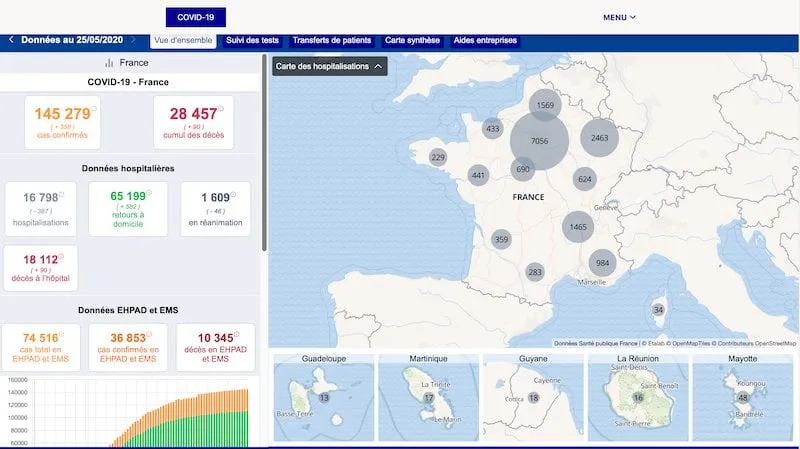The width and height of the screenshot is (800, 449).
Task: Click info icon beside 1 609 en réanimation
Action: (x=234, y=194)
